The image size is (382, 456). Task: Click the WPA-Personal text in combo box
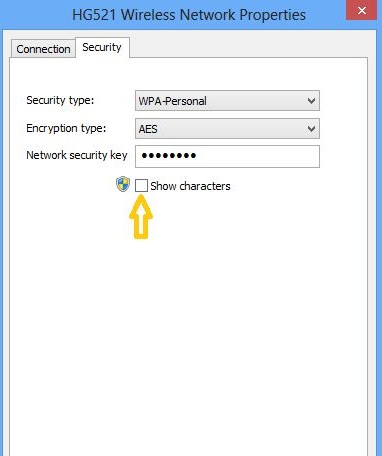point(173,101)
